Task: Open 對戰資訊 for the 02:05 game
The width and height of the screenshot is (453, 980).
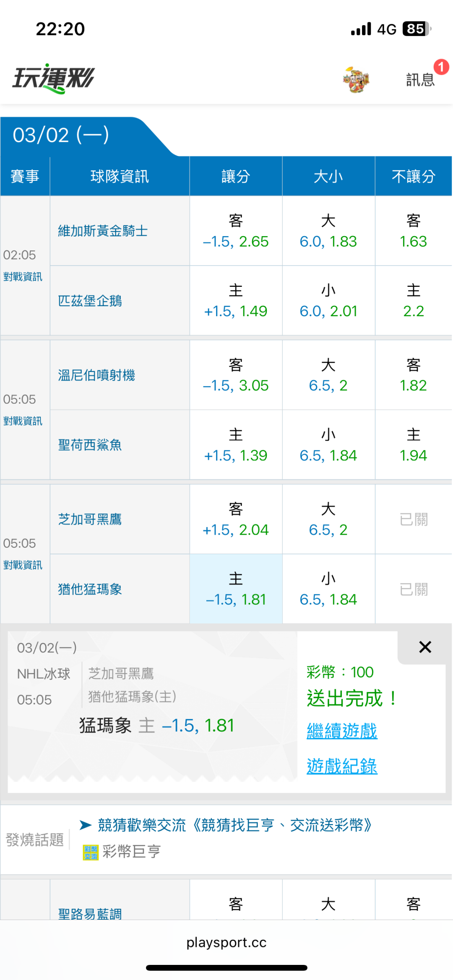Action: [x=23, y=277]
